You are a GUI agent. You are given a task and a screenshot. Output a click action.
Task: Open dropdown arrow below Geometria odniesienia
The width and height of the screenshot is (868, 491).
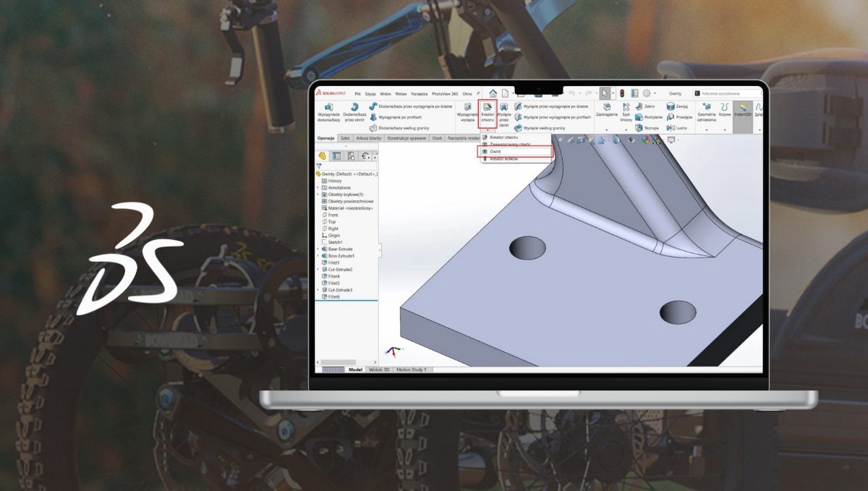coord(707,130)
